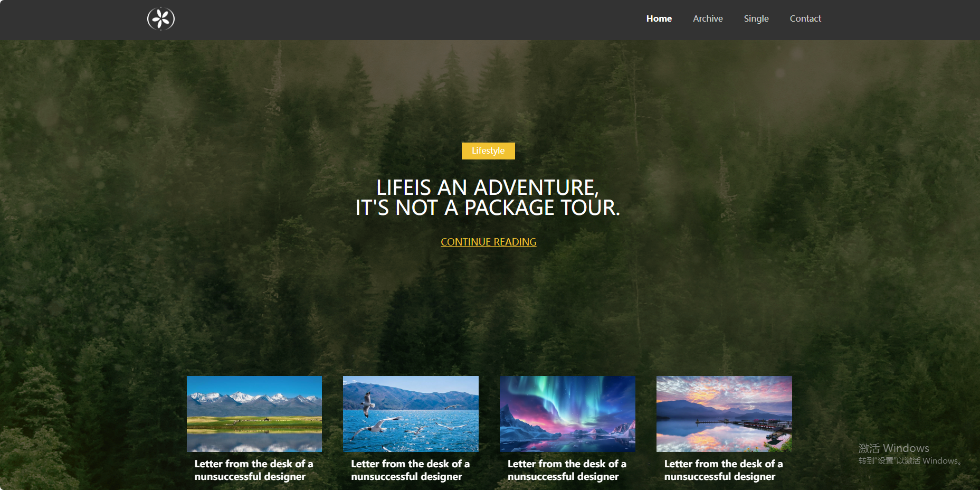Click the post title under sunset image
Image resolution: width=980 pixels, height=490 pixels.
pos(724,470)
